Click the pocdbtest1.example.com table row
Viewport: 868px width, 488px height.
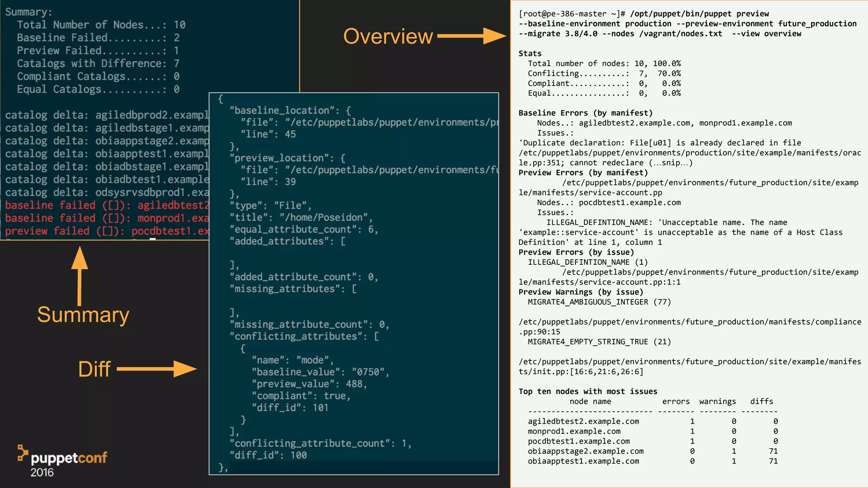653,441
